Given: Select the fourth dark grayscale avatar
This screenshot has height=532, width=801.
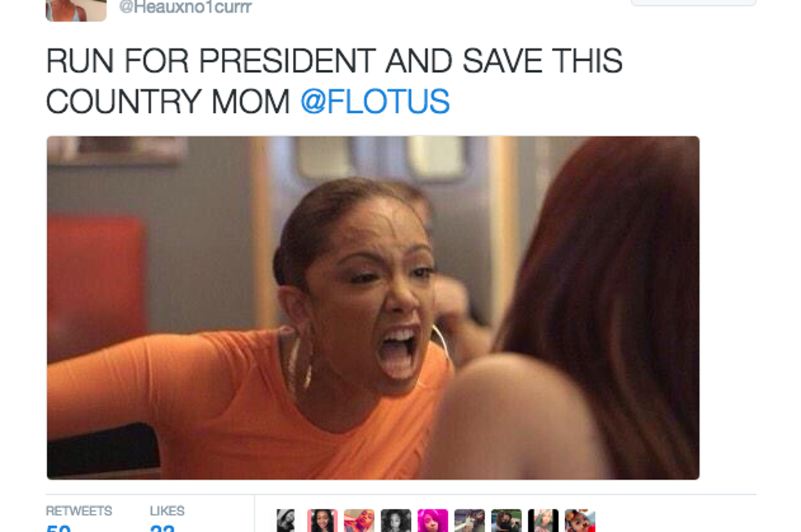Looking at the screenshot, I should (x=396, y=520).
